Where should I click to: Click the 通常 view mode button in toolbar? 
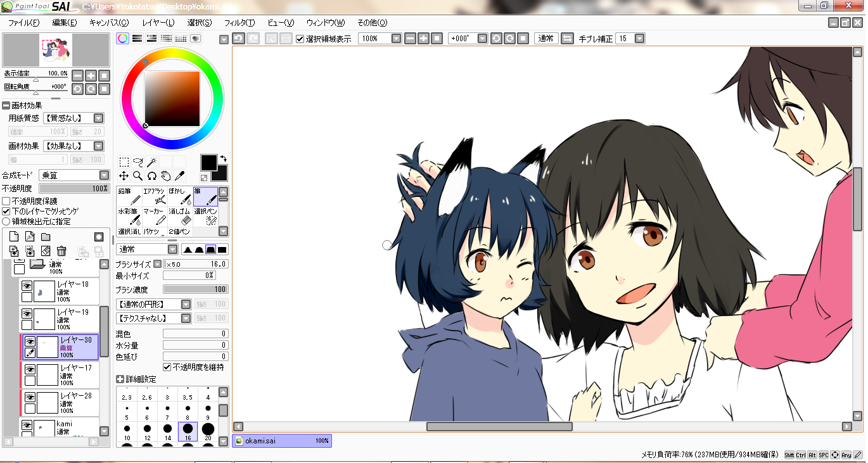pos(546,39)
